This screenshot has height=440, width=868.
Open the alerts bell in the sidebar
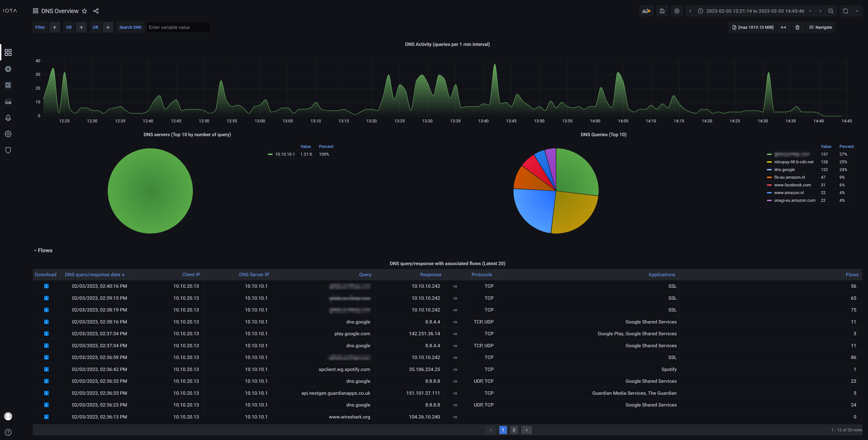[8, 118]
